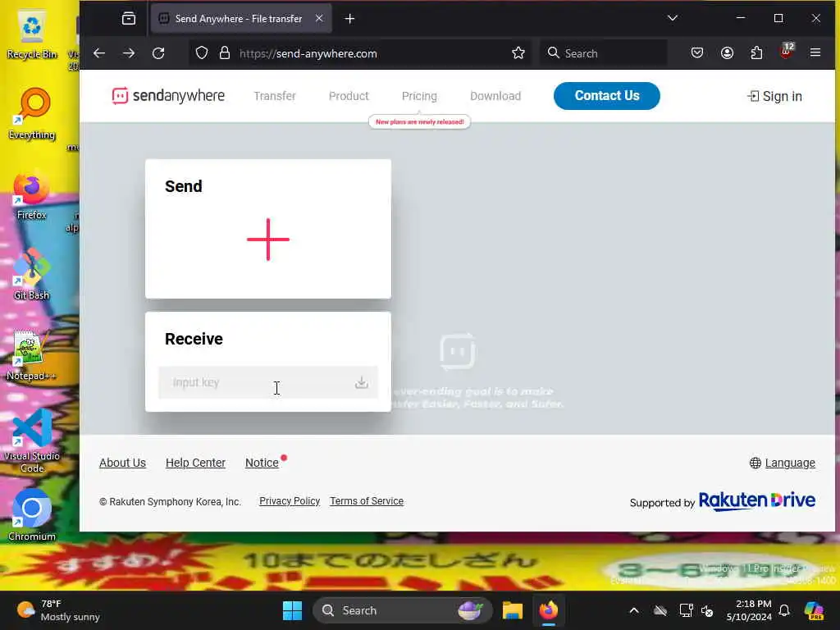Image resolution: width=840 pixels, height=630 pixels.
Task: Click the uBlock icon with 12 badge
Action: click(x=787, y=52)
